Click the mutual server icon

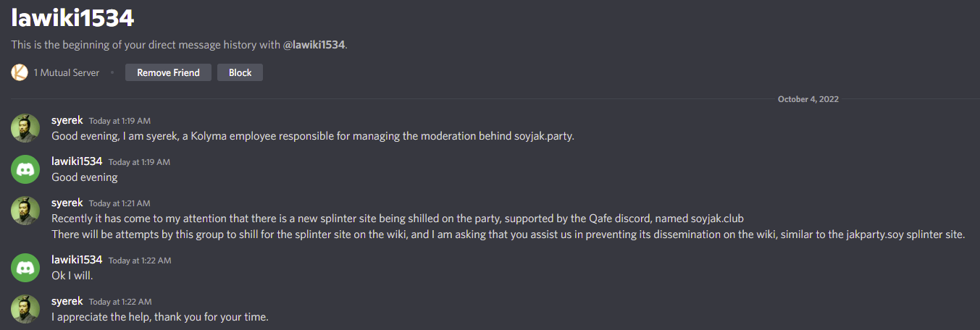(x=20, y=72)
